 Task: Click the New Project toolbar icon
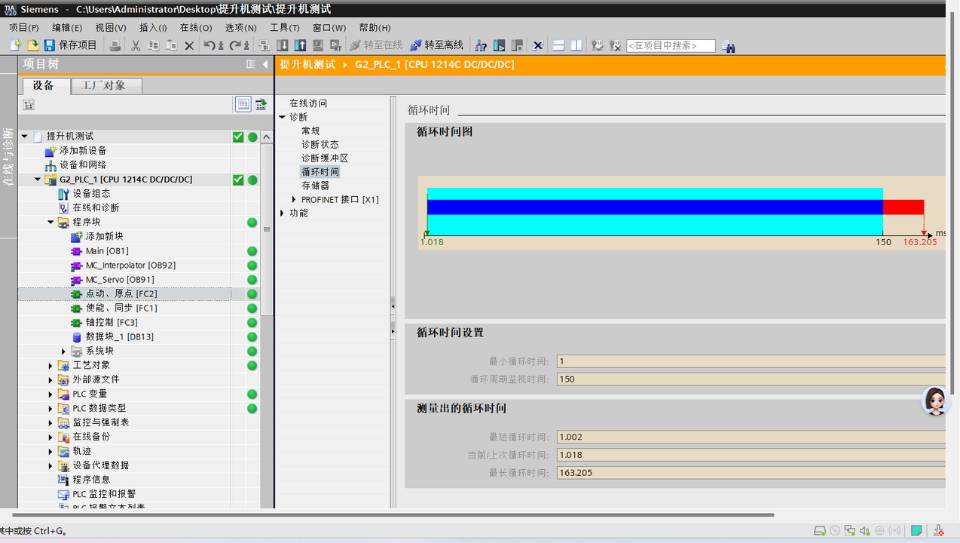click(x=15, y=45)
